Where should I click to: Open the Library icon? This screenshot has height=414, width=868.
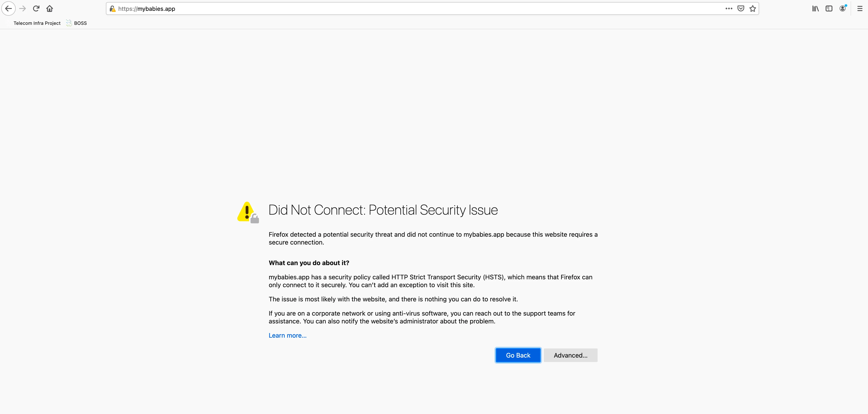tap(815, 9)
